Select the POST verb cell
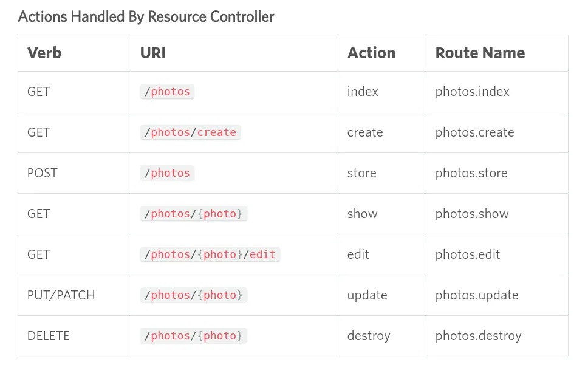 click(x=42, y=173)
